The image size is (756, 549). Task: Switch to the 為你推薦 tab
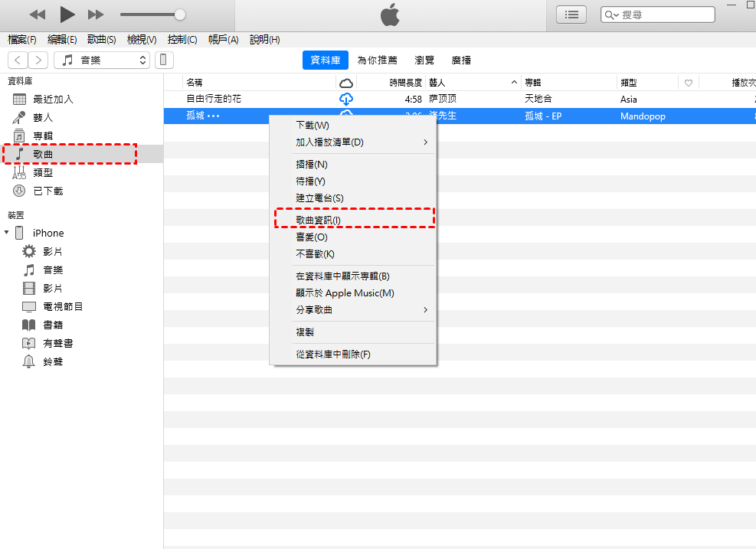coord(377,60)
